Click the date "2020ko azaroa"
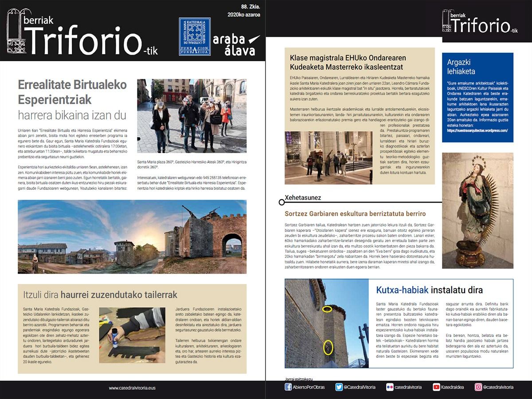532x399 pixels. (x=244, y=15)
